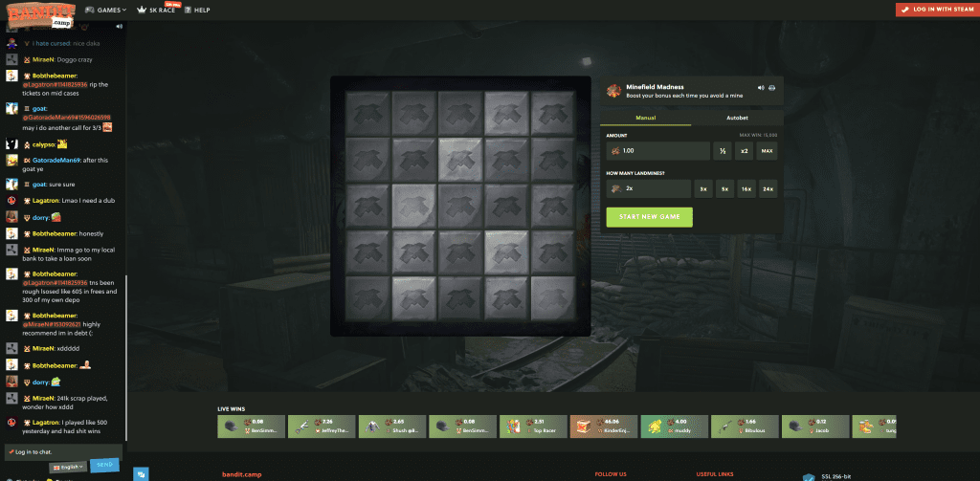The image size is (980, 481).
Task: Reveal the bottom-left minefield tile
Action: 367,298
